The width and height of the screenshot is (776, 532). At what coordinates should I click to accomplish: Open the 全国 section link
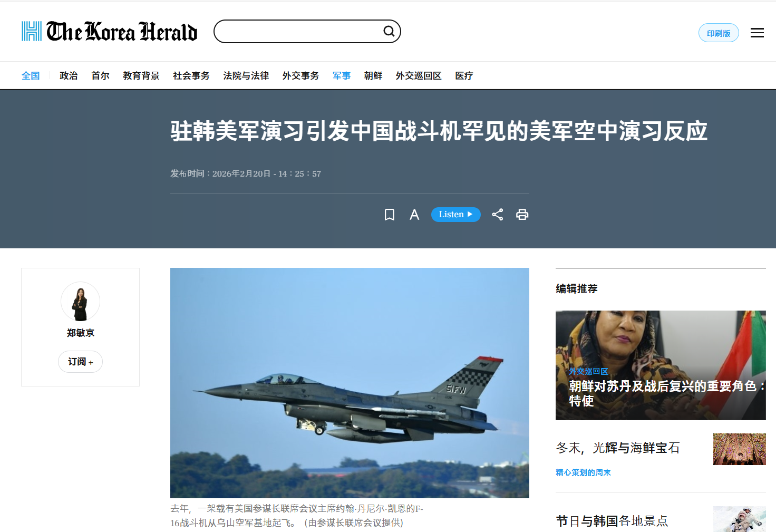pos(31,76)
